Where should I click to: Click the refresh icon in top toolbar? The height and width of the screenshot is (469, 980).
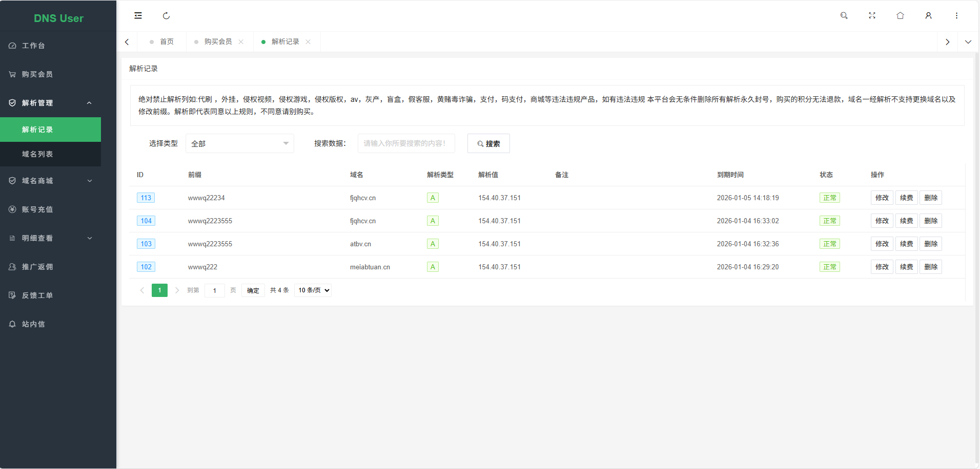(166, 16)
